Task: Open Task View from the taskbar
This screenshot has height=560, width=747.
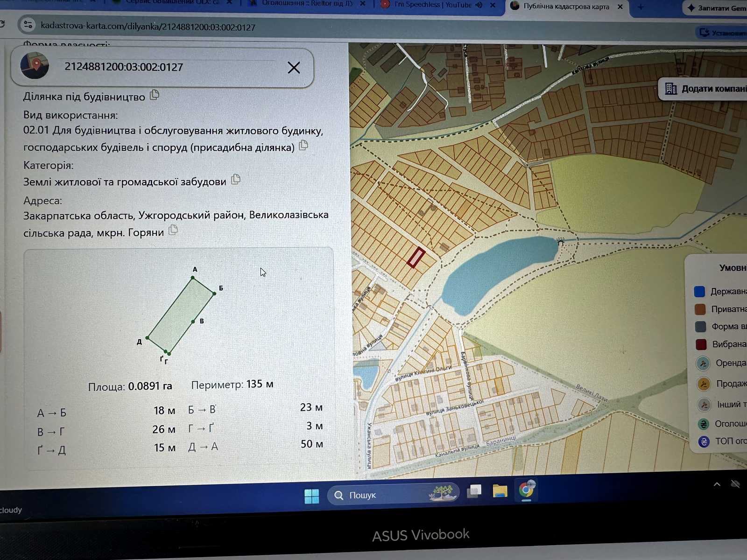Action: 474,491
